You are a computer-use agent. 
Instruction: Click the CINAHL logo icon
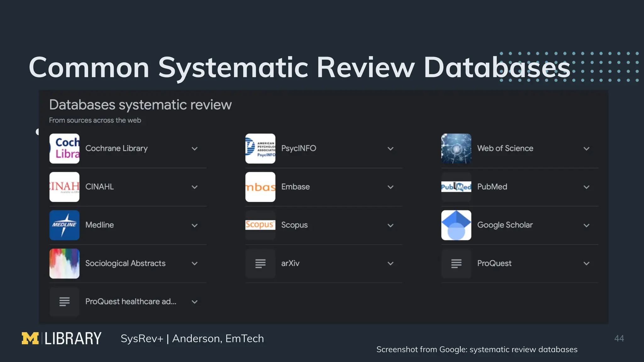point(64,187)
